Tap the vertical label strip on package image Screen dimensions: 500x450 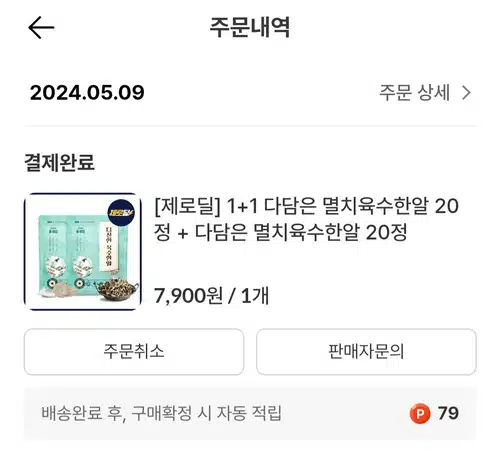tap(109, 247)
